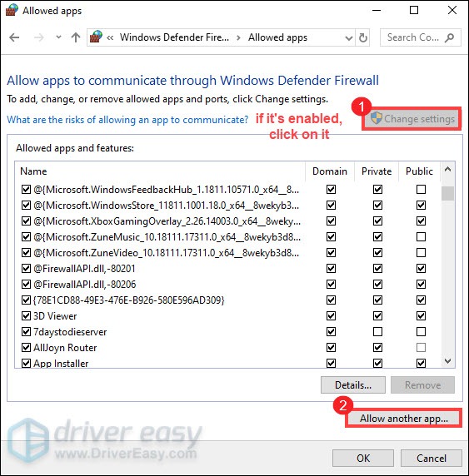Select Windows Defender Fire... breadcrumb
Viewport: 469px width, 476px height.
pyautogui.click(x=174, y=37)
